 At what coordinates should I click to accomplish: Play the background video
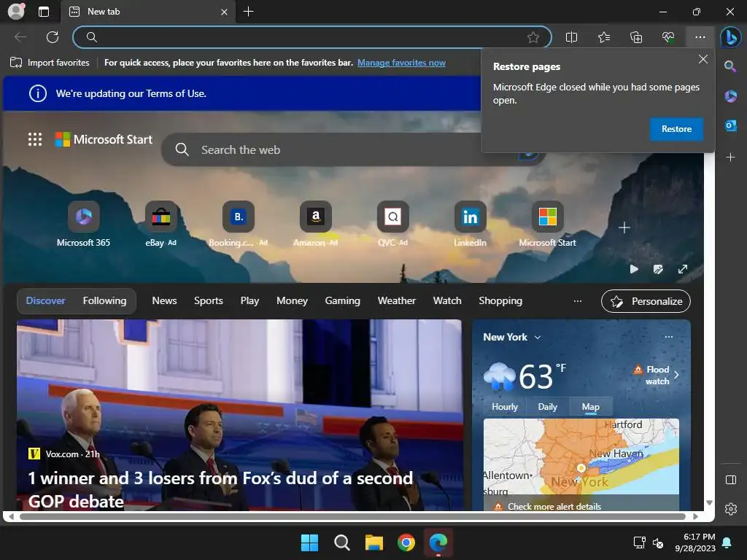[634, 269]
